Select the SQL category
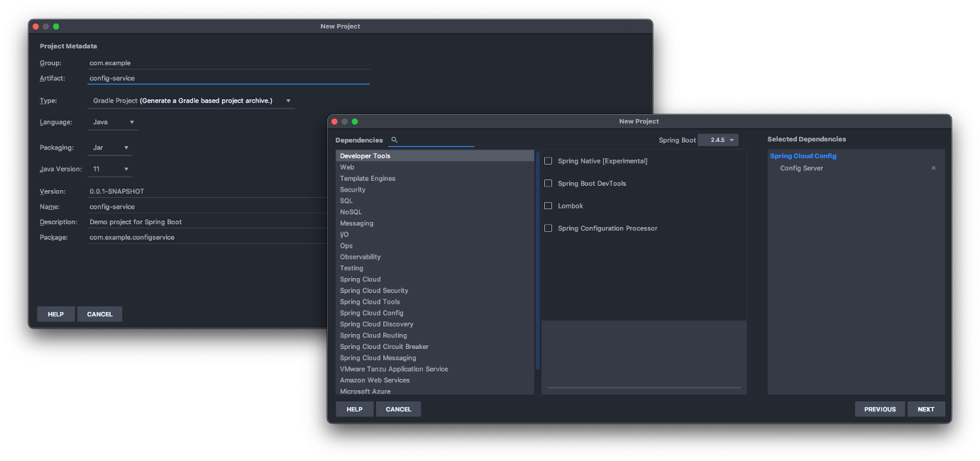The image size is (980, 461). (x=435, y=201)
